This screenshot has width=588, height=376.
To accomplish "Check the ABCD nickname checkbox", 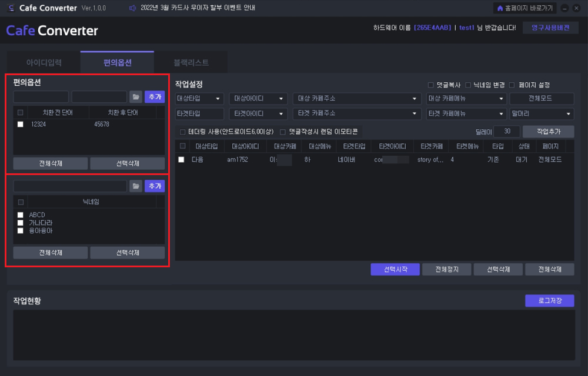I will (21, 215).
